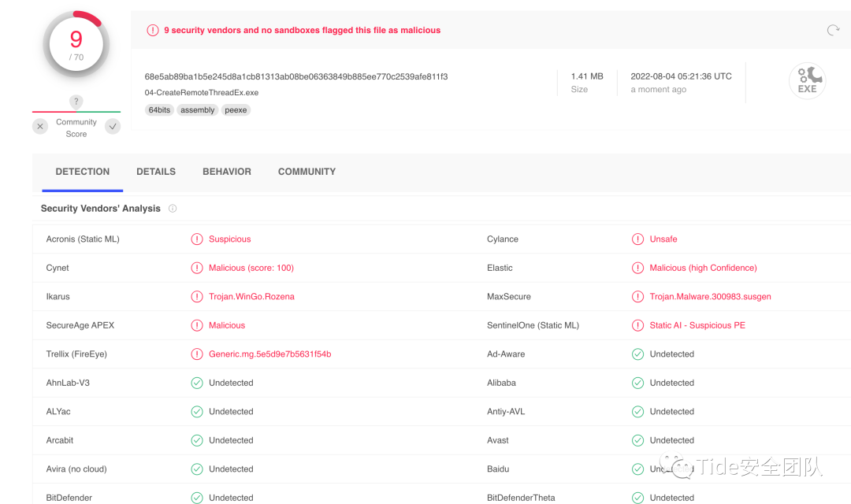851x504 pixels.
Task: Click the reanalyze refresh icon
Action: (833, 30)
